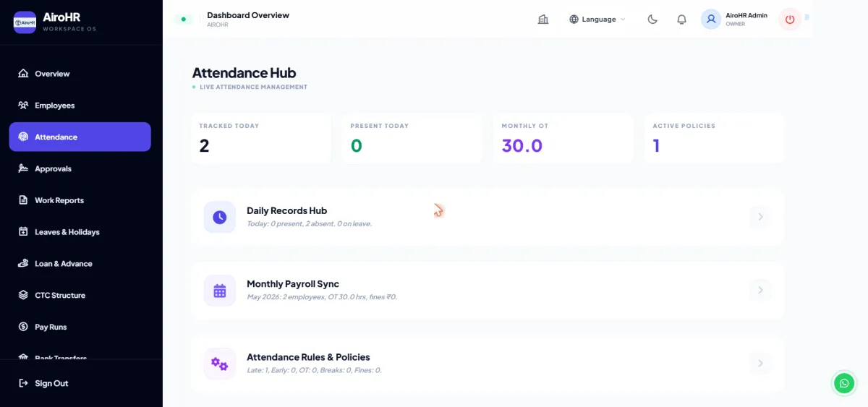Click the AiroHR logo icon
Screen dimensions: 868x407
25,22
